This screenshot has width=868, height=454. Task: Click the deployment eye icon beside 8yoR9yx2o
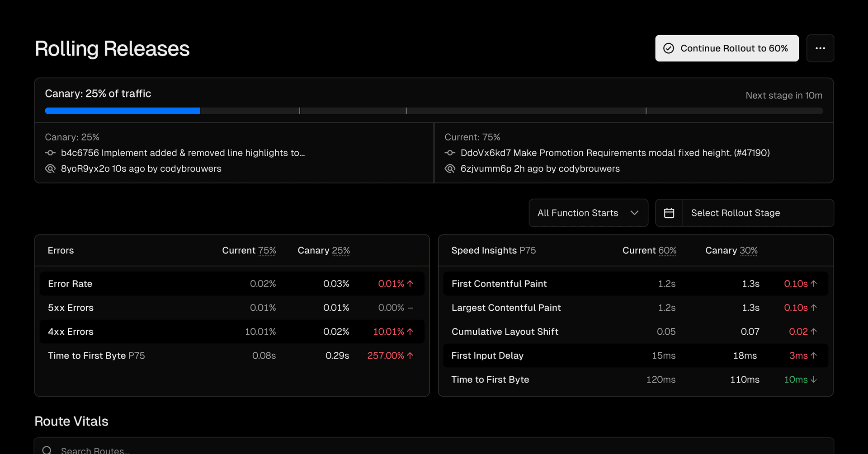tap(50, 168)
